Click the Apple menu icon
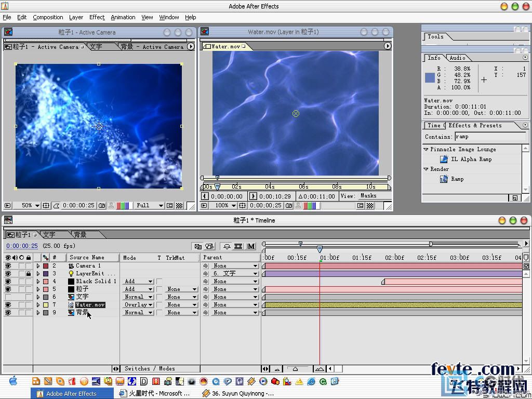This screenshot has width=532, height=399. (13, 381)
